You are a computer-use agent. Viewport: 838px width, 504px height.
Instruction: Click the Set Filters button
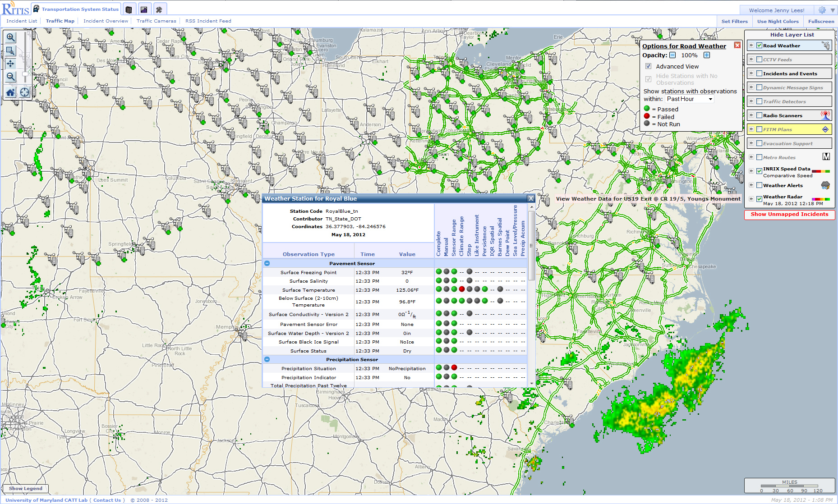[x=734, y=21]
